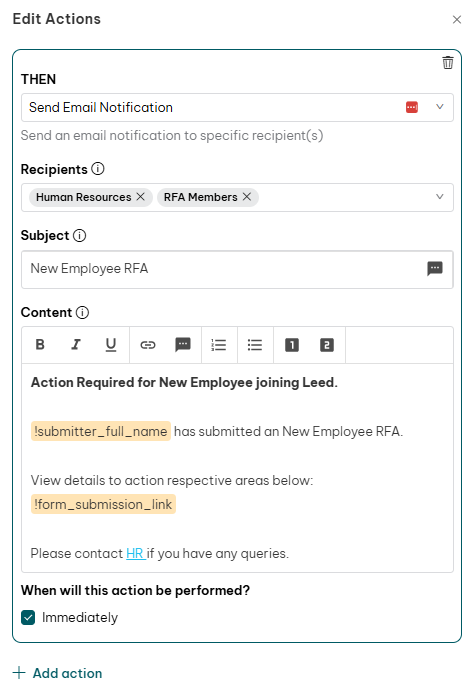Screen dimensions: 465x682
Task: Show Content info tooltip icon
Action: (x=82, y=312)
